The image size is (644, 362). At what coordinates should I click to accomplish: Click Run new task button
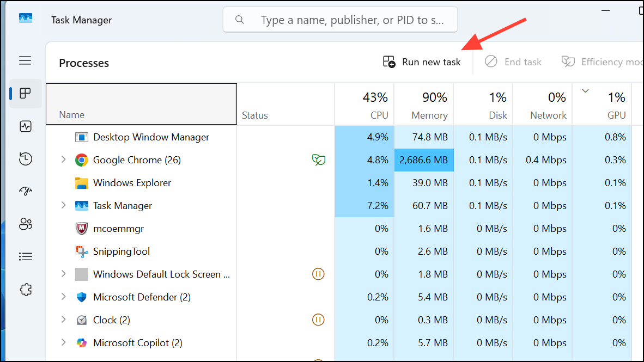[x=422, y=62]
